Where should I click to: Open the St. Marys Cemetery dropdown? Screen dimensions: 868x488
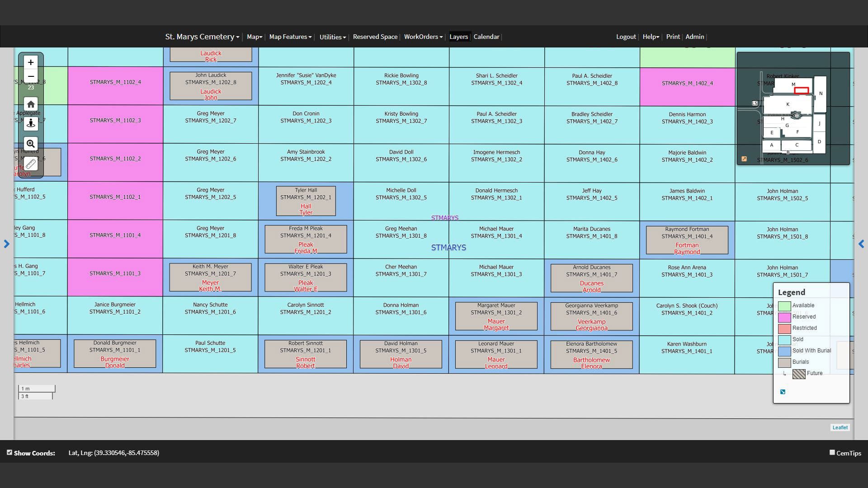(202, 37)
